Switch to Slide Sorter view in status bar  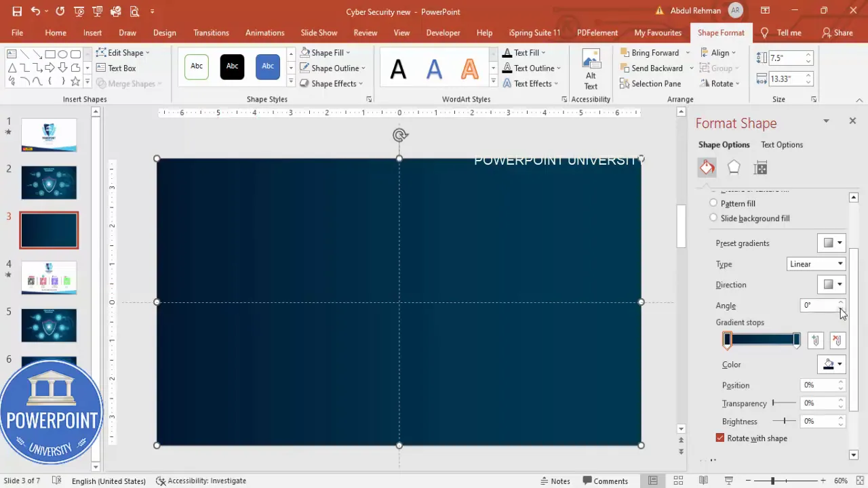(x=677, y=481)
